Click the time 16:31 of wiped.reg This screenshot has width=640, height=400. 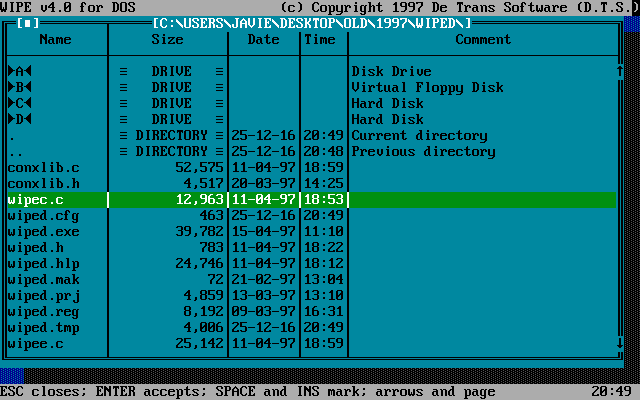(324, 311)
